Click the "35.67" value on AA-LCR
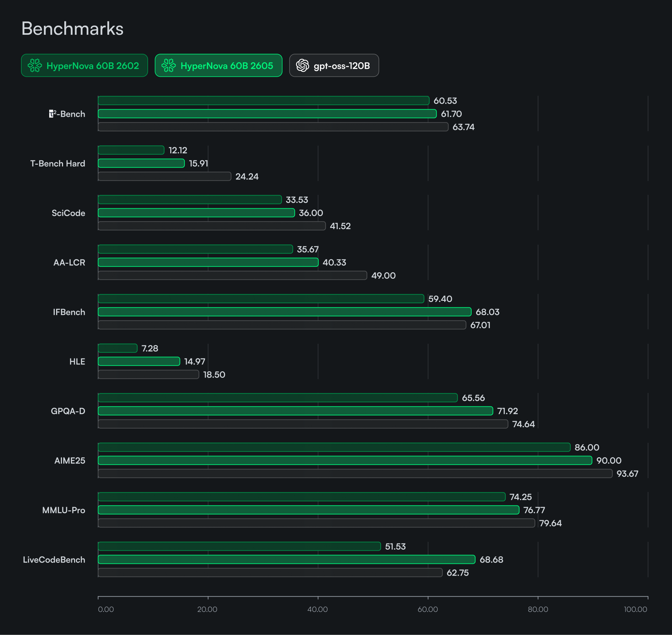The image size is (672, 635). click(308, 250)
